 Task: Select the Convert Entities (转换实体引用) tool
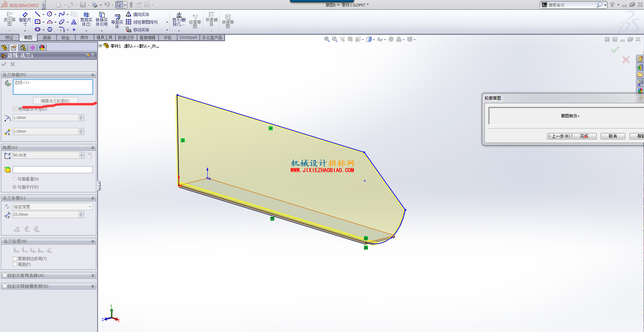[x=102, y=19]
